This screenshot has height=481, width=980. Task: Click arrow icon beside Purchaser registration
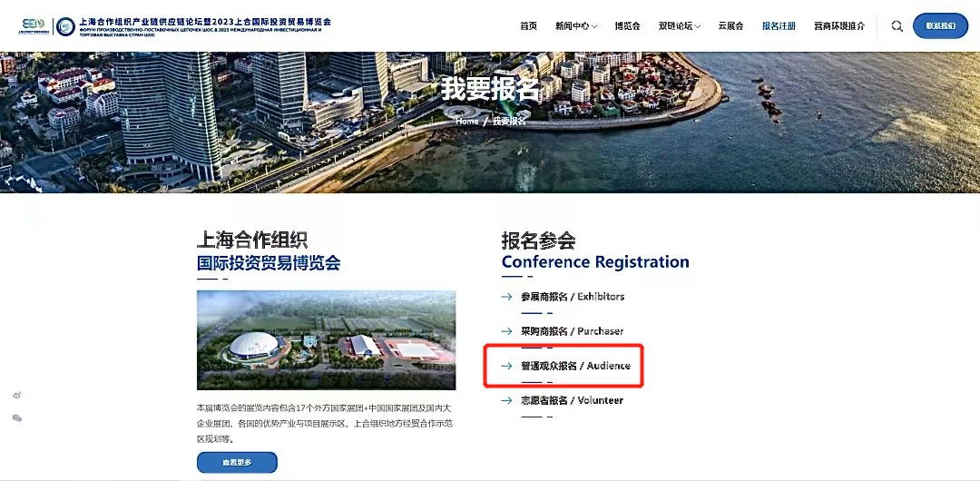tap(507, 331)
